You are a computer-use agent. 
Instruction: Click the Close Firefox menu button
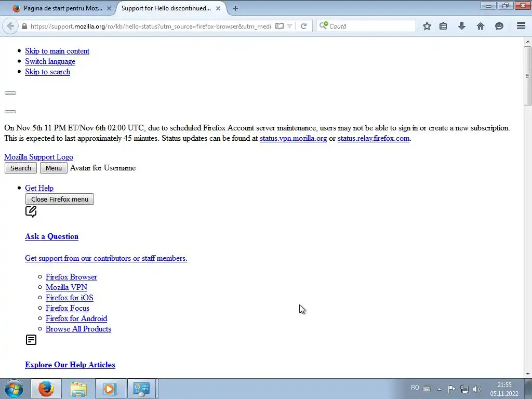(60, 199)
